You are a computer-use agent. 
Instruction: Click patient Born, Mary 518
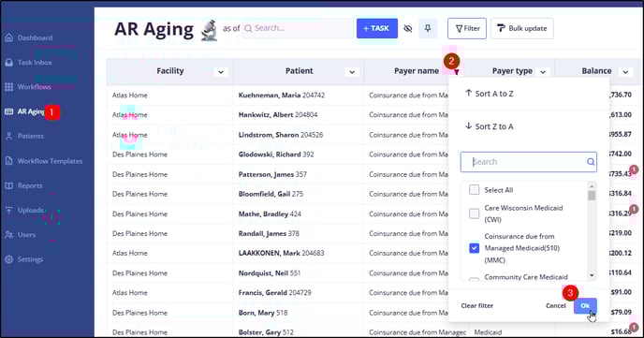click(263, 313)
